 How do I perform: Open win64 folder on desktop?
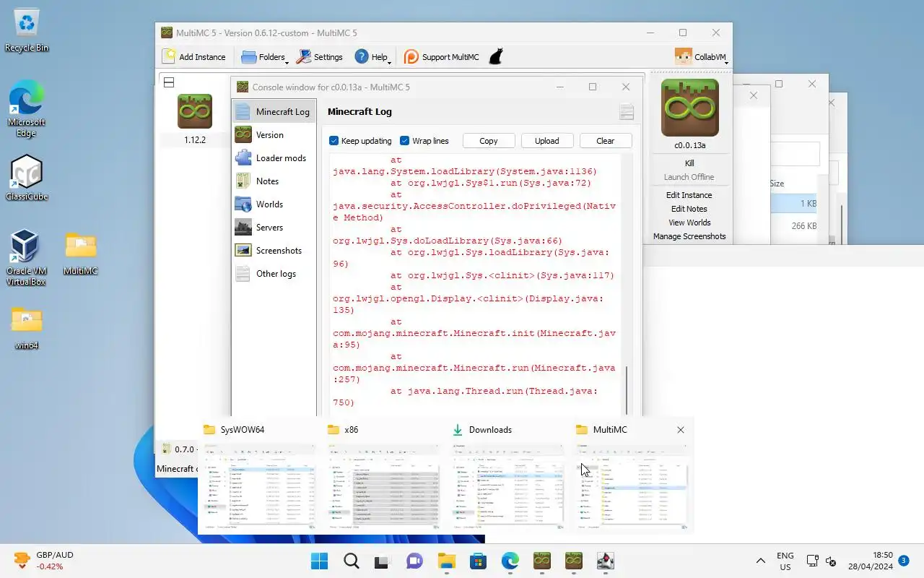[x=27, y=327]
